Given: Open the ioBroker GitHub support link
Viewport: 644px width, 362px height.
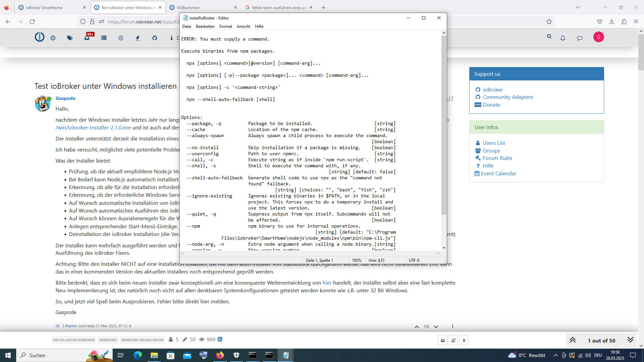Looking at the screenshot, I should (493, 90).
